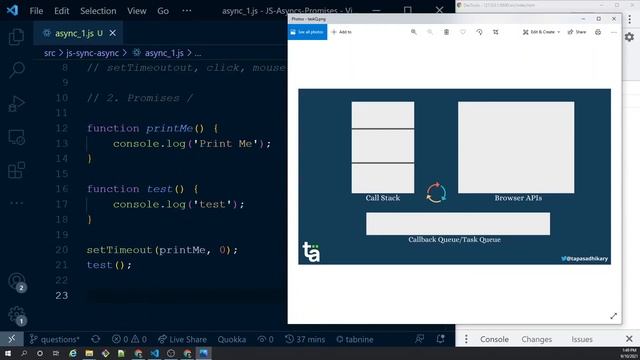The image size is (640, 360).
Task: Open the Go menu
Action: (163, 11)
